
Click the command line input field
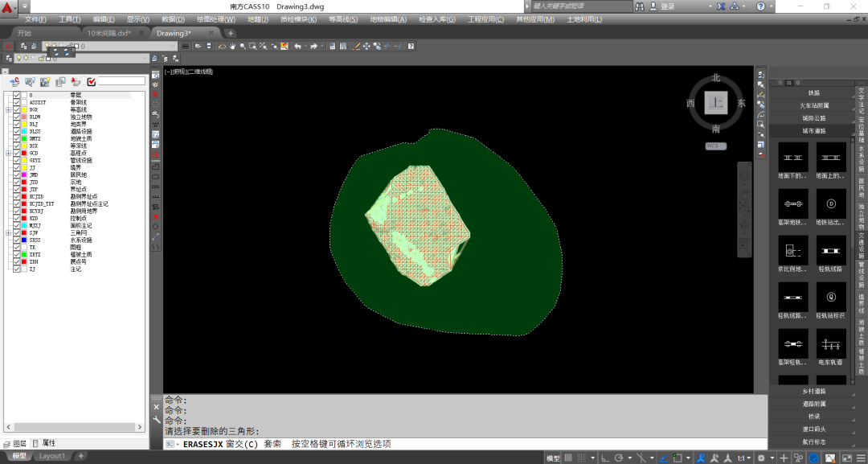465,444
